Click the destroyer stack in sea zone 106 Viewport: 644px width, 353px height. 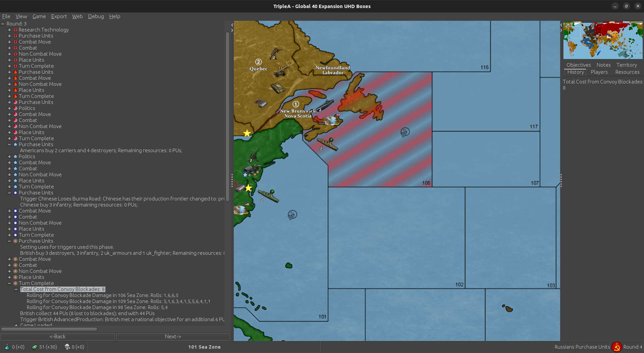coord(327,144)
